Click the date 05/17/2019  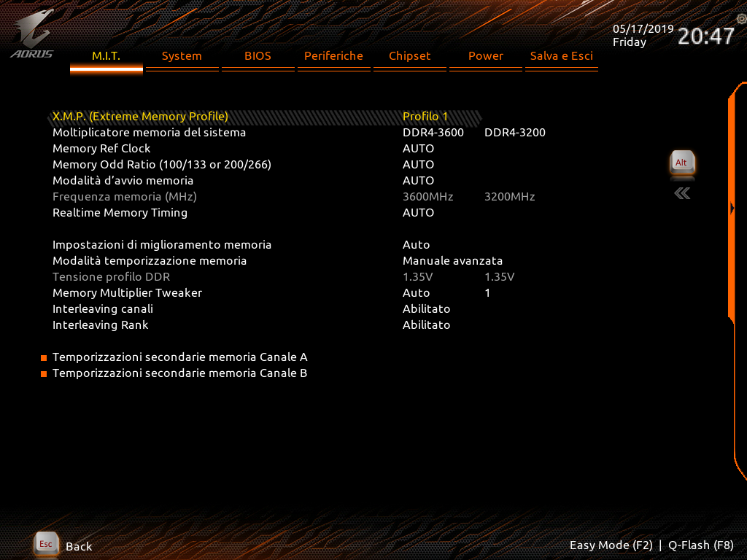click(643, 29)
